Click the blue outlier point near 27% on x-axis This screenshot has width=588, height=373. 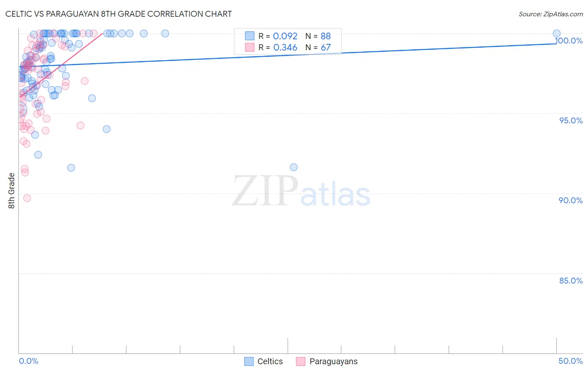[294, 167]
